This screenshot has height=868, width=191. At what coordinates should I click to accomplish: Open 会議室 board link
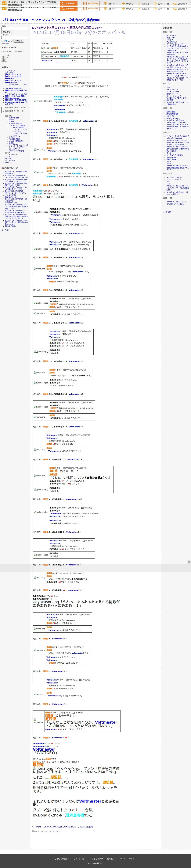11,122
